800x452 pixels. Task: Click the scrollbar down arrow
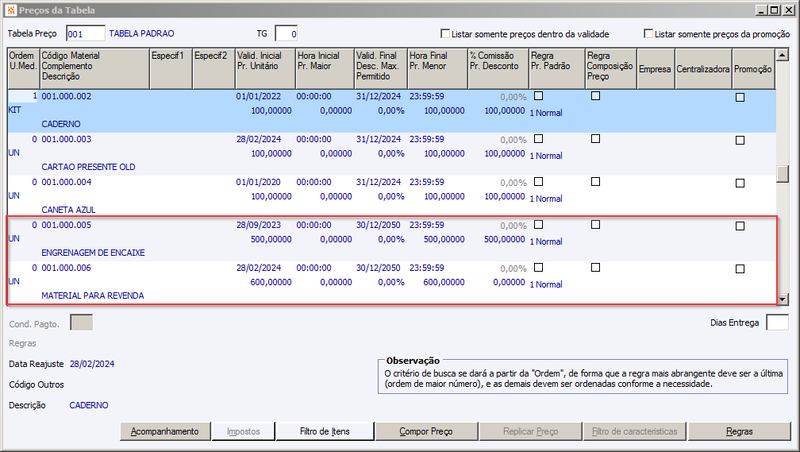pos(782,299)
